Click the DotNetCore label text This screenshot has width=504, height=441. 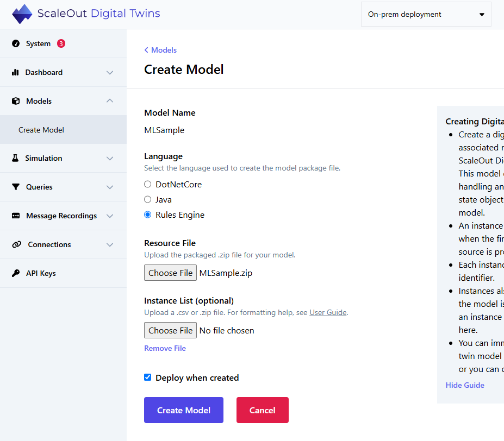click(x=179, y=184)
